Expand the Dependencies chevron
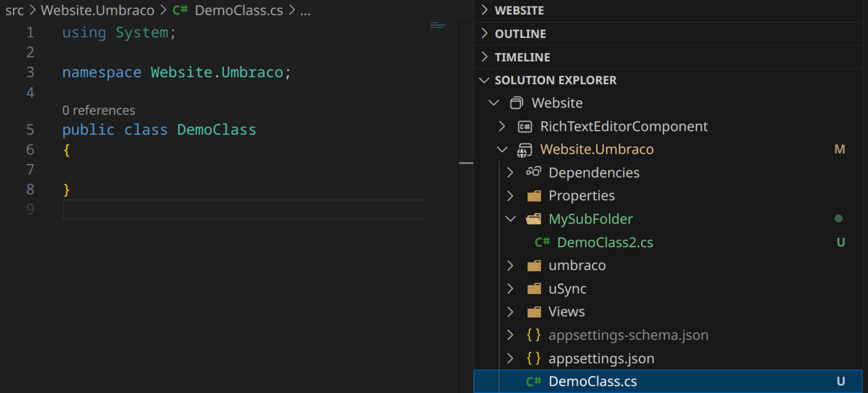This screenshot has width=868, height=393. tap(511, 172)
